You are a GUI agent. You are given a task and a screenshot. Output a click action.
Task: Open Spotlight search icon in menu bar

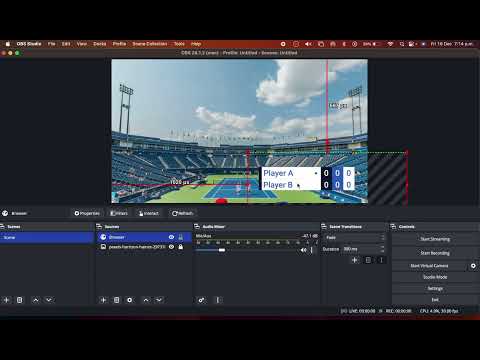402,44
